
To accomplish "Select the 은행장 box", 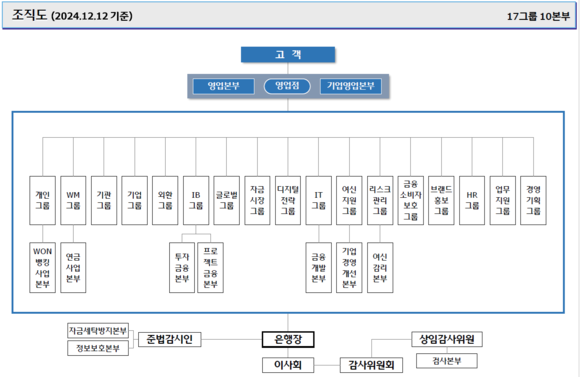I will pos(288,339).
